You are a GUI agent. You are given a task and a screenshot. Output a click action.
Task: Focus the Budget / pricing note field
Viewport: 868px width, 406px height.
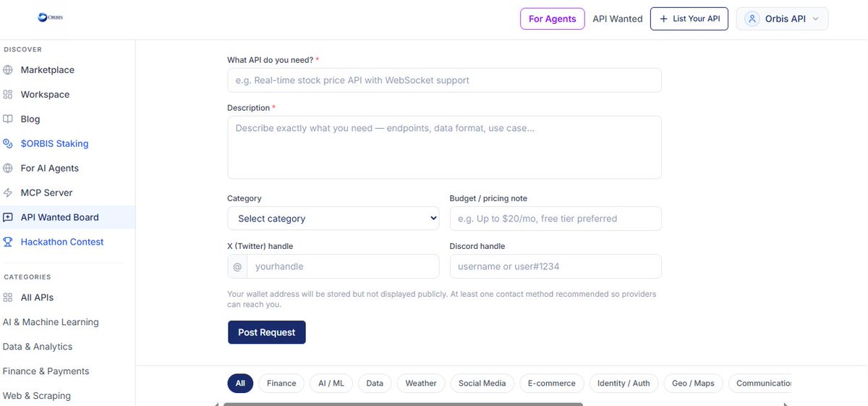click(x=556, y=219)
